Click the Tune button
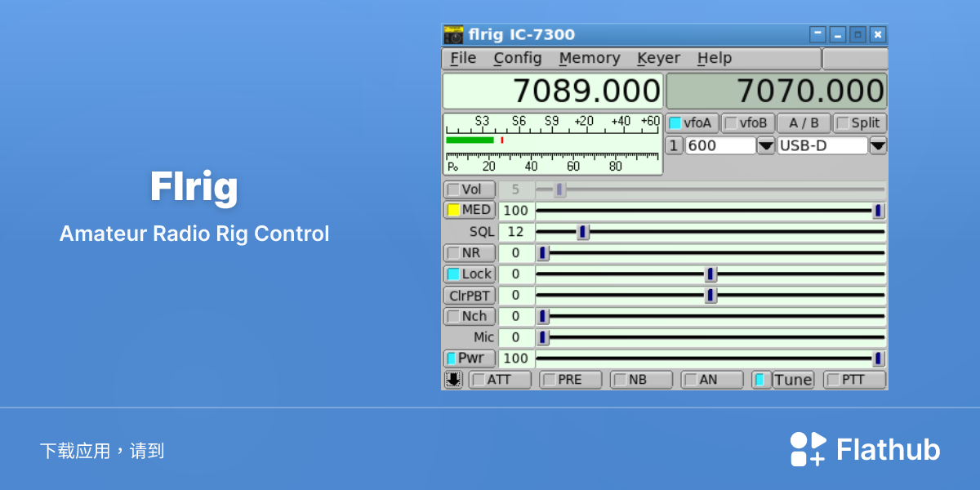Image resolution: width=980 pixels, height=490 pixels. click(x=793, y=380)
